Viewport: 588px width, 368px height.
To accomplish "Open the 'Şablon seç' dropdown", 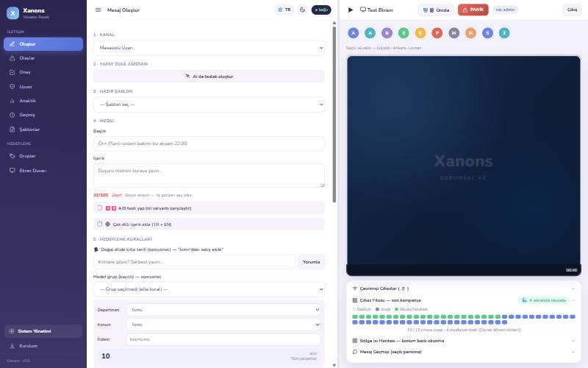I will coord(209,105).
